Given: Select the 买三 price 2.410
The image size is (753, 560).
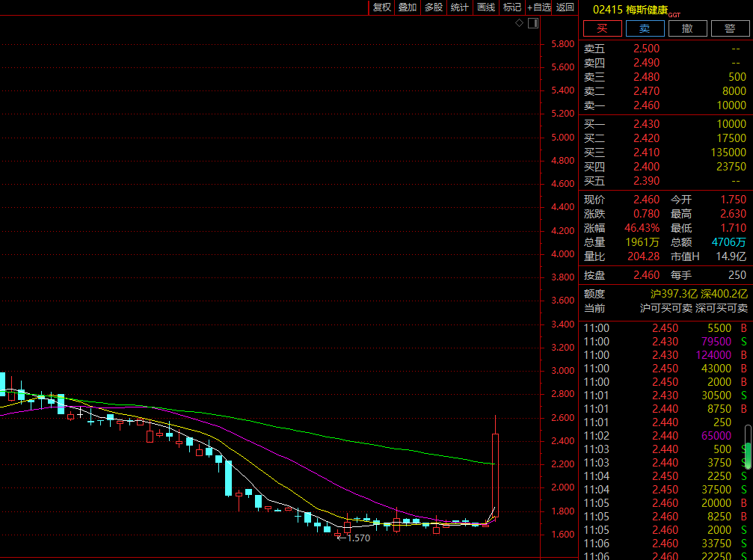Looking at the screenshot, I should (x=646, y=153).
